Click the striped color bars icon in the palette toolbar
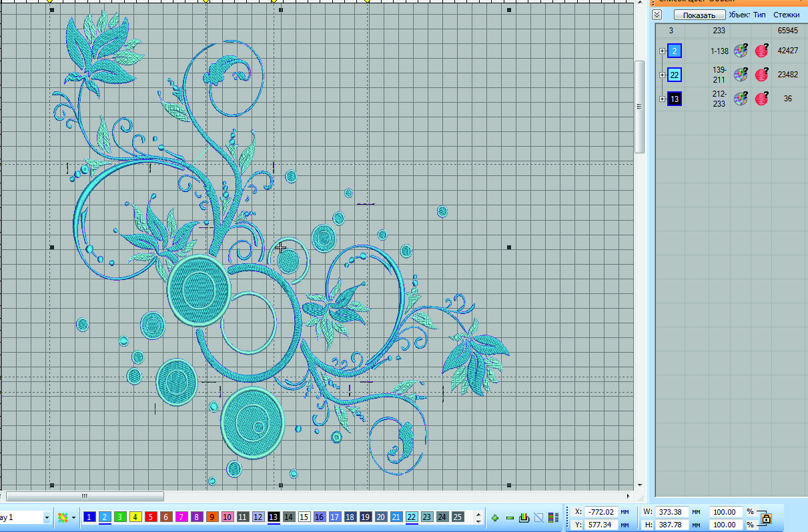Image resolution: width=808 pixels, height=532 pixels. 553,517
